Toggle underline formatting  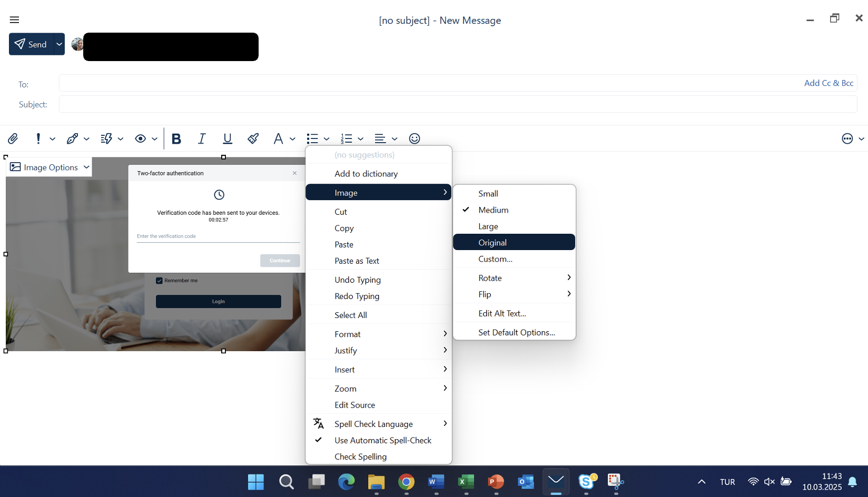[228, 138]
